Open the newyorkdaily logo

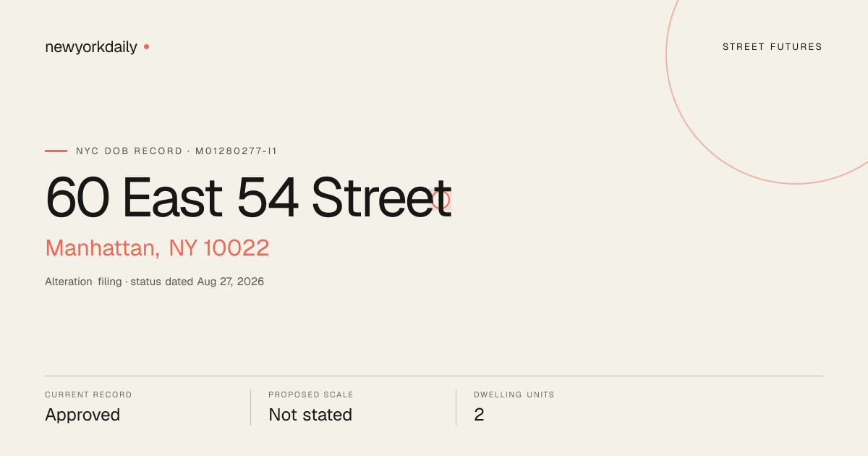(91, 47)
